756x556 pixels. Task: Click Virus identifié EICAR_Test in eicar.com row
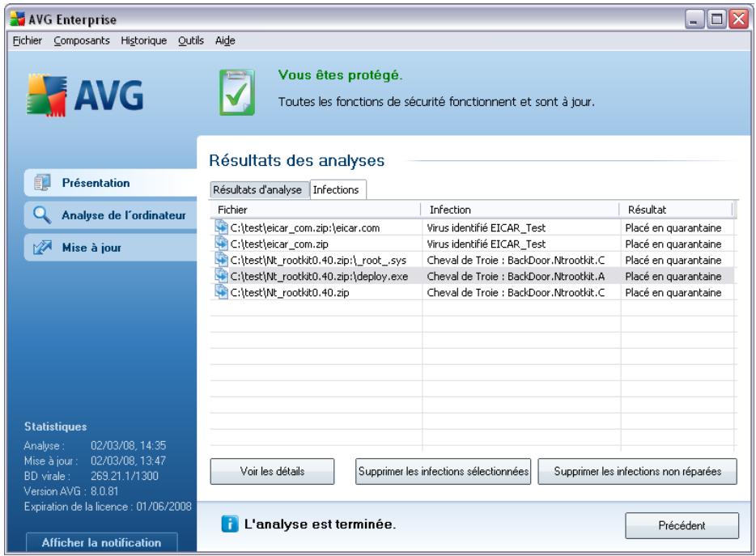[x=486, y=227]
